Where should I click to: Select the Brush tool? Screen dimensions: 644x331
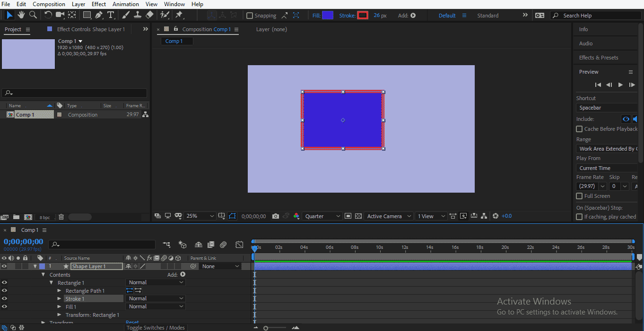tap(125, 15)
